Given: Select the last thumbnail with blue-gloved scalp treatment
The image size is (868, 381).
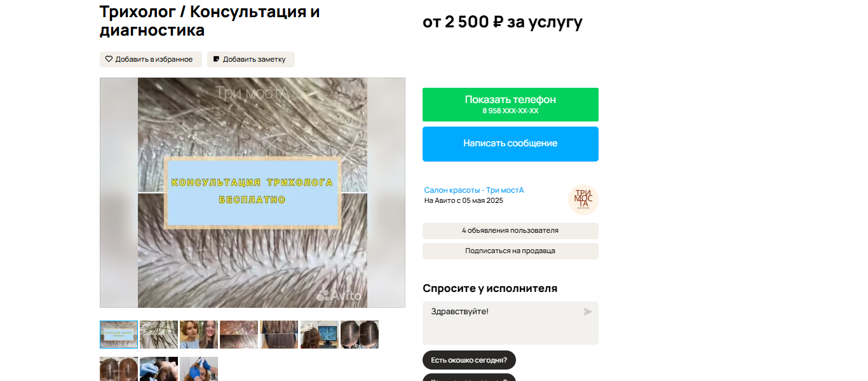Looking at the screenshot, I should 199,369.
